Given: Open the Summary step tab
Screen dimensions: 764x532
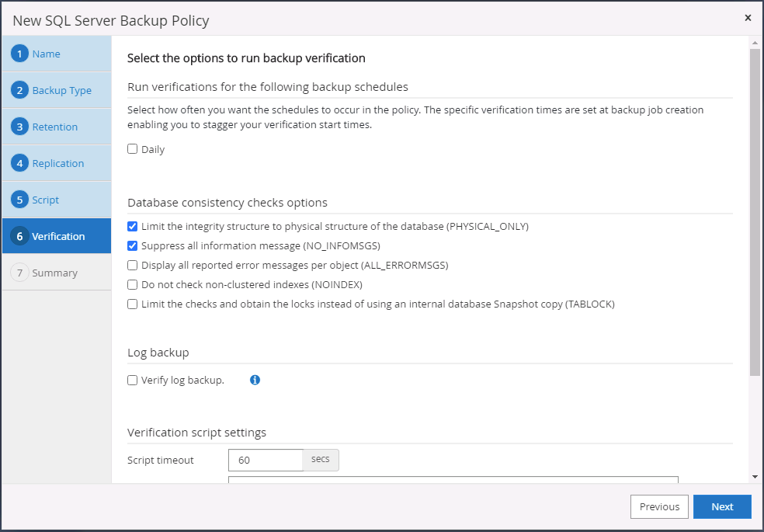Looking at the screenshot, I should click(55, 273).
